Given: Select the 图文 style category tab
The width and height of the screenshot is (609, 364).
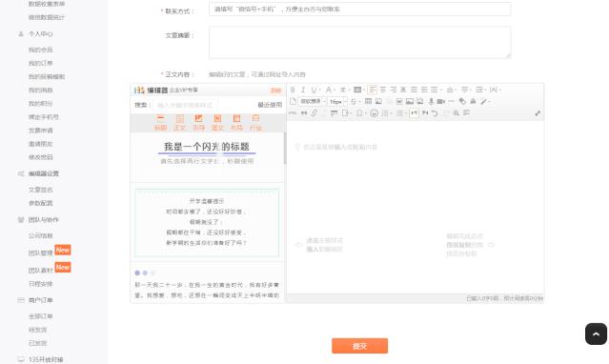Looking at the screenshot, I should (x=217, y=123).
